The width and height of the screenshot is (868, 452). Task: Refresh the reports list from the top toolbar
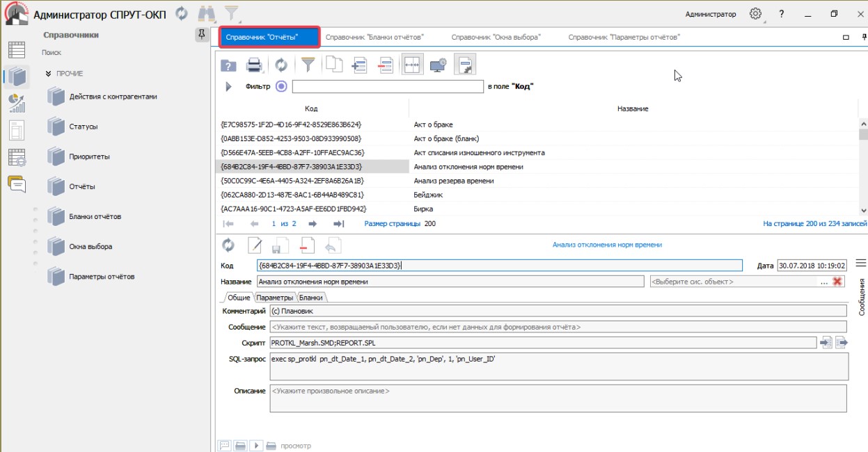tap(281, 65)
